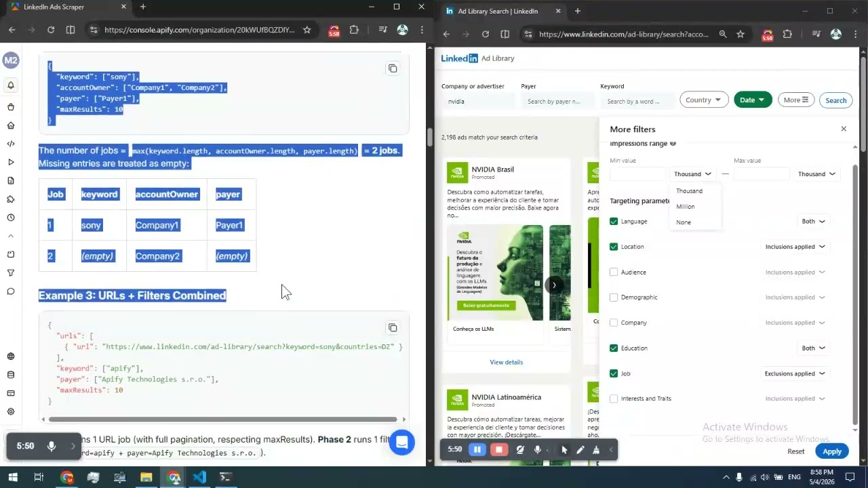Open Location Inclusions applied dropdown
Image resolution: width=868 pixels, height=488 pixels.
795,247
